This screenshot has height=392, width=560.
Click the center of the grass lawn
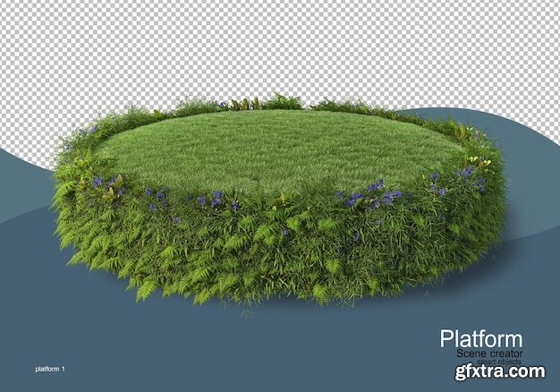pyautogui.click(x=277, y=148)
